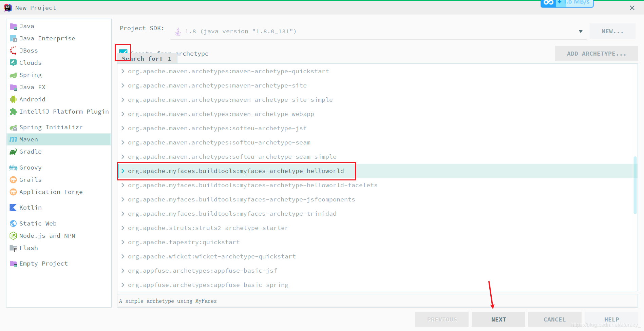
Task: Click the HELP button
Action: click(x=611, y=319)
